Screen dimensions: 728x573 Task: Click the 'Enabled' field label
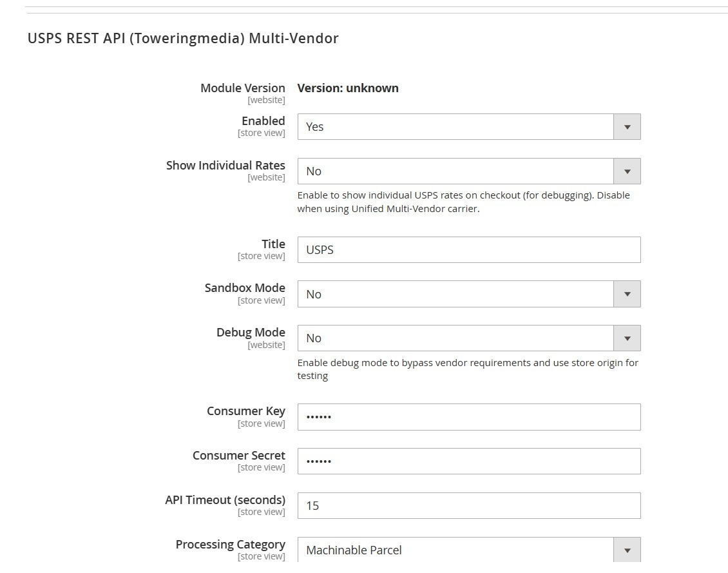tap(263, 121)
